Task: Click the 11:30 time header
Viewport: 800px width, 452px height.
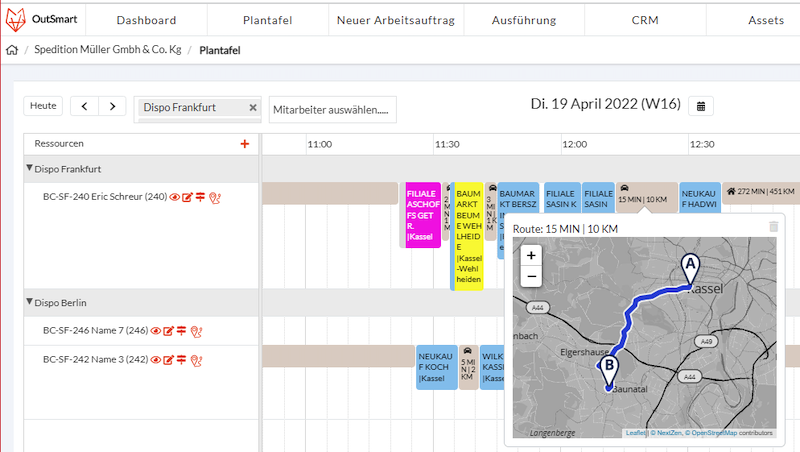Action: 447,144
